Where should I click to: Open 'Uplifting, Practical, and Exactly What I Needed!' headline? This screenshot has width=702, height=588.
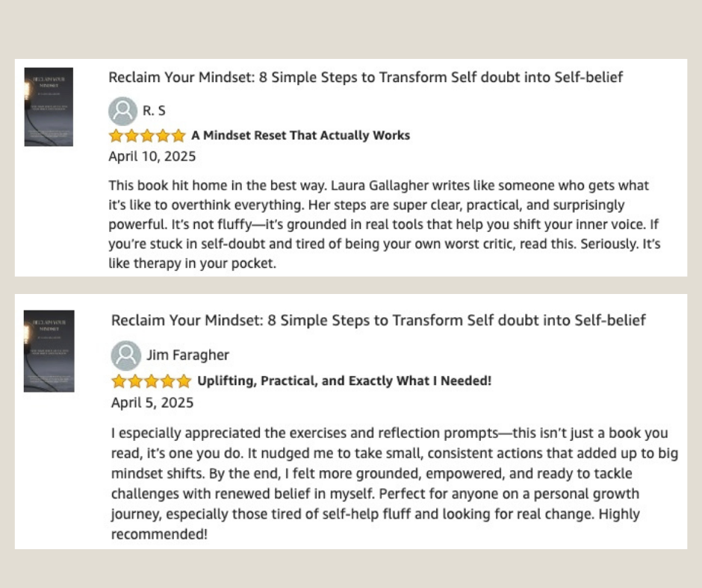[344, 381]
